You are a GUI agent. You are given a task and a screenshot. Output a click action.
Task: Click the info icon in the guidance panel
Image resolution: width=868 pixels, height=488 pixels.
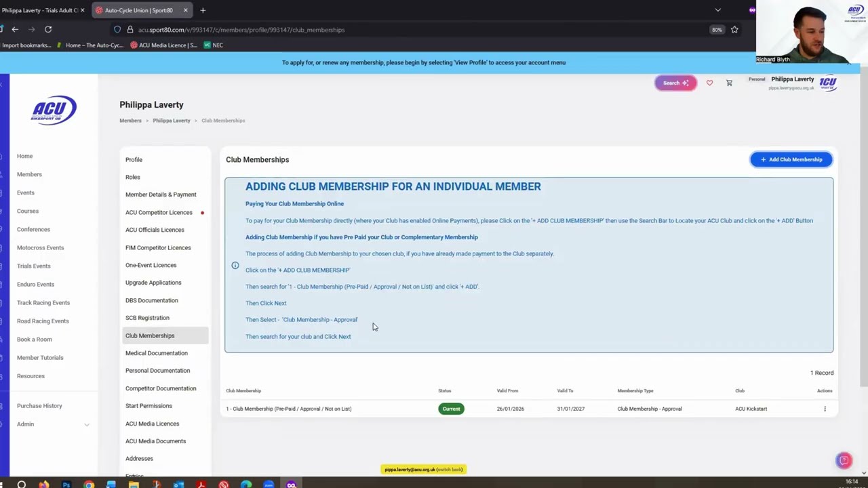point(235,265)
